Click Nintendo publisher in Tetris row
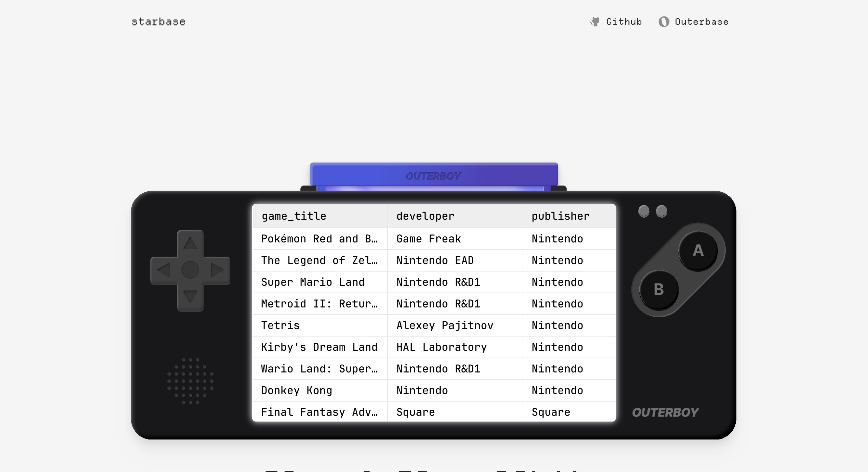Image resolution: width=868 pixels, height=472 pixels. pos(569,325)
